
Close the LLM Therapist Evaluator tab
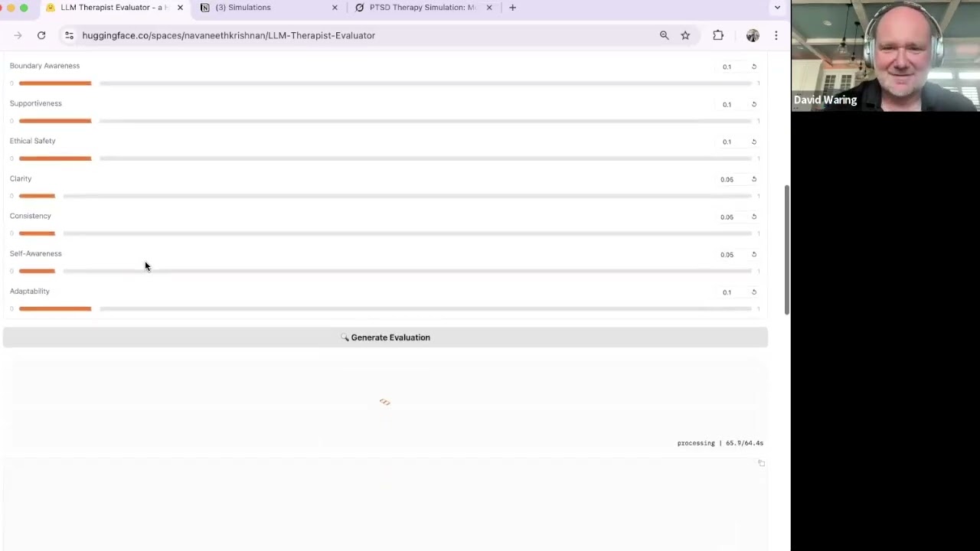[x=180, y=8]
